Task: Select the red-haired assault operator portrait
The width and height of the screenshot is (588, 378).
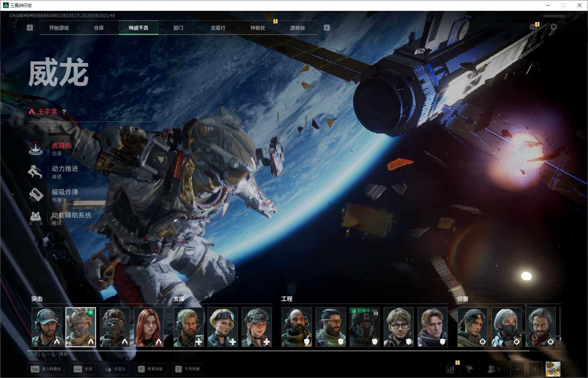Action: [x=149, y=327]
